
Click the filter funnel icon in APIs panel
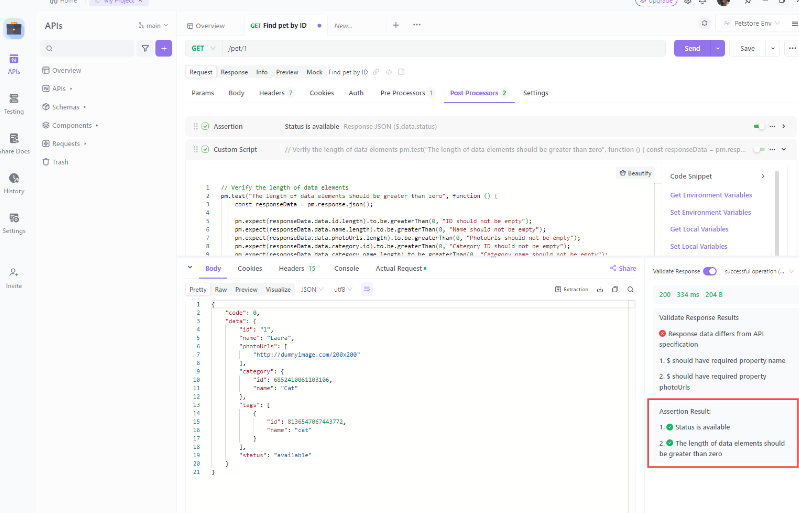[145, 48]
